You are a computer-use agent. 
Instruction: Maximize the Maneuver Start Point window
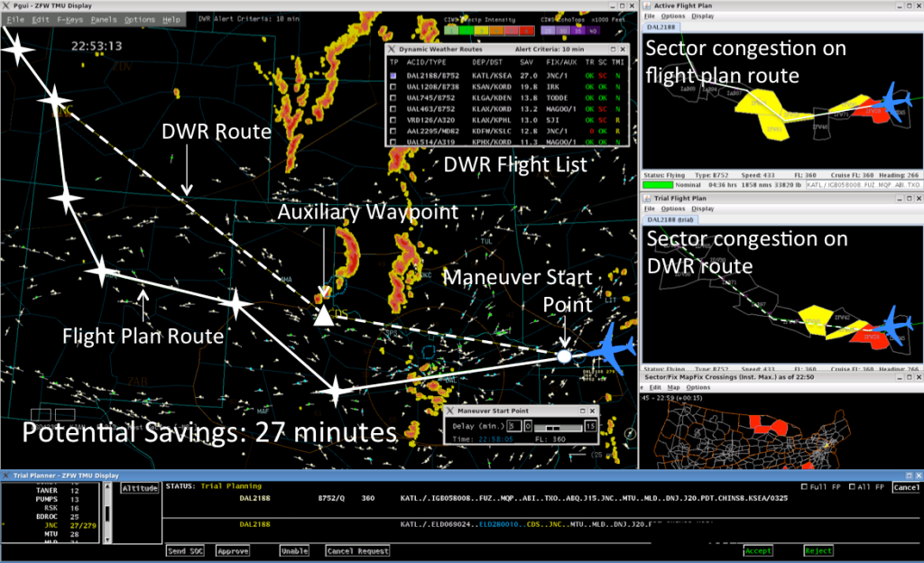click(x=583, y=411)
